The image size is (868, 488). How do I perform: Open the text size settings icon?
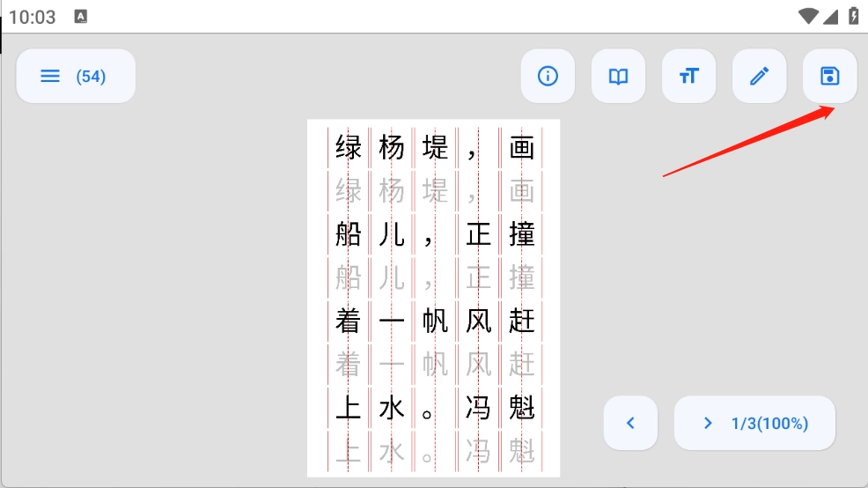pyautogui.click(x=688, y=77)
